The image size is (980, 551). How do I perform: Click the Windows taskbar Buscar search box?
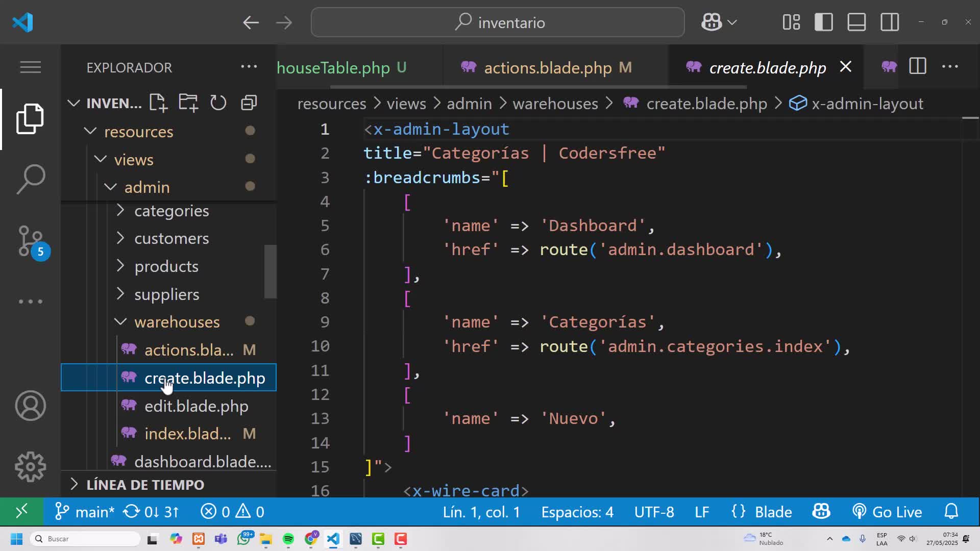pyautogui.click(x=85, y=539)
